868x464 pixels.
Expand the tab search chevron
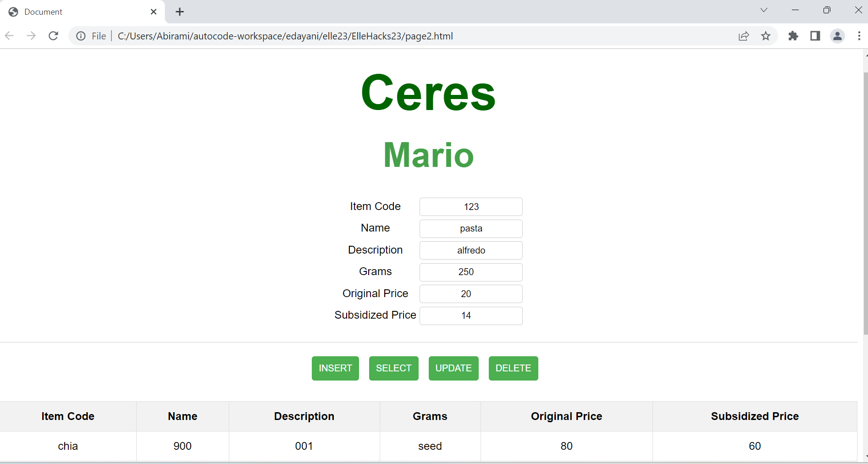tap(764, 10)
